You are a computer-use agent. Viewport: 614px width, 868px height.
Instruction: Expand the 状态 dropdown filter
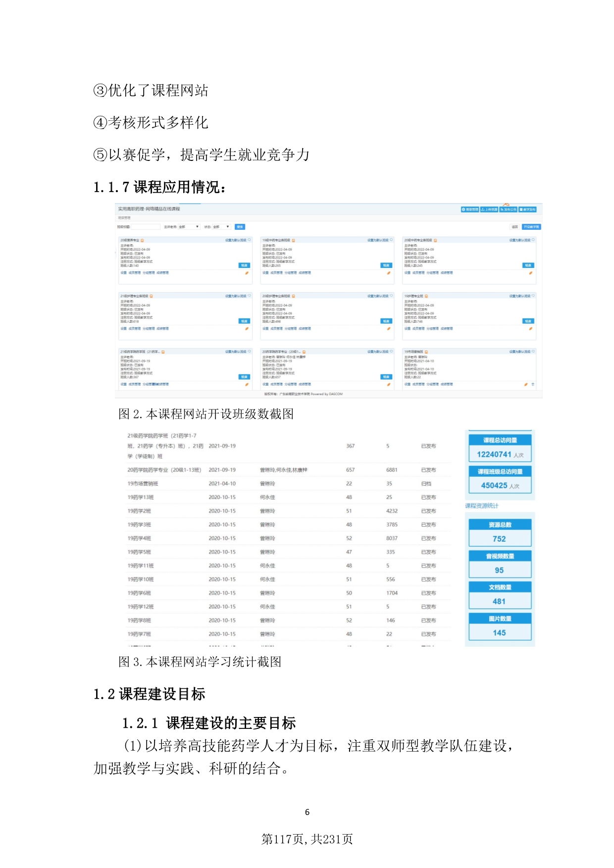point(221,227)
